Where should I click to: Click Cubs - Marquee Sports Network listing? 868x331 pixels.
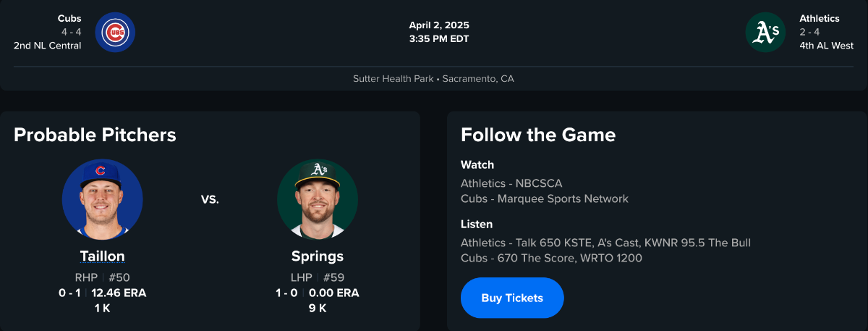pos(544,198)
